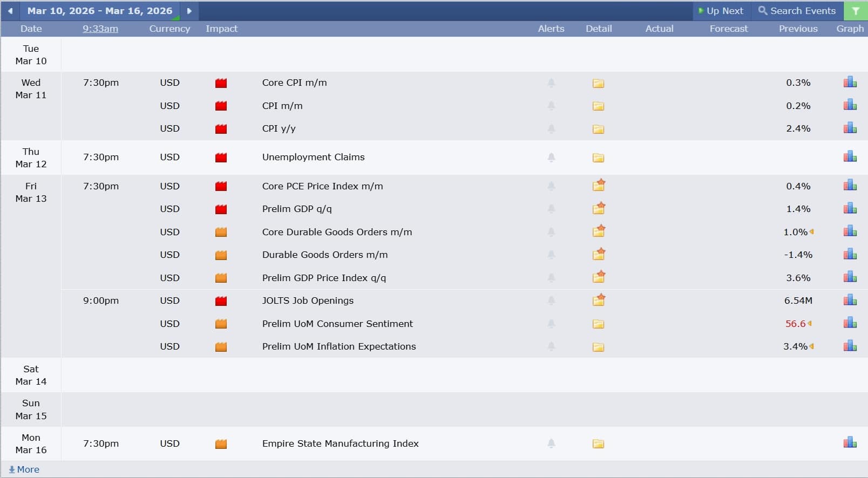Open graph icon for Durable Goods Orders m/m
This screenshot has width=868, height=478.
click(x=850, y=255)
